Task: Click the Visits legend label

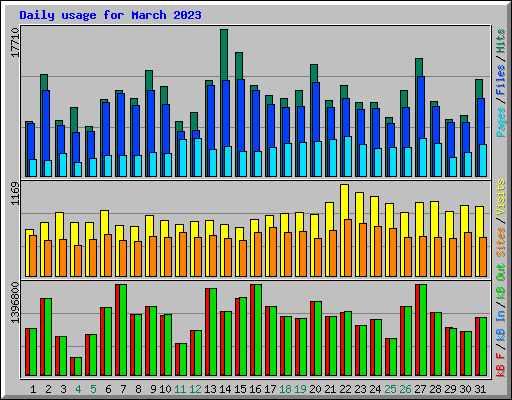Action: click(501, 197)
